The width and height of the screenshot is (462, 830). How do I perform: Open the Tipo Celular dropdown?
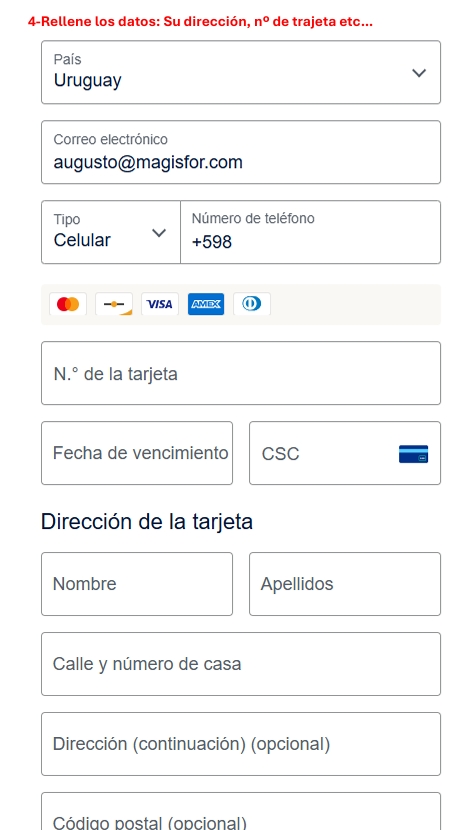point(111,232)
